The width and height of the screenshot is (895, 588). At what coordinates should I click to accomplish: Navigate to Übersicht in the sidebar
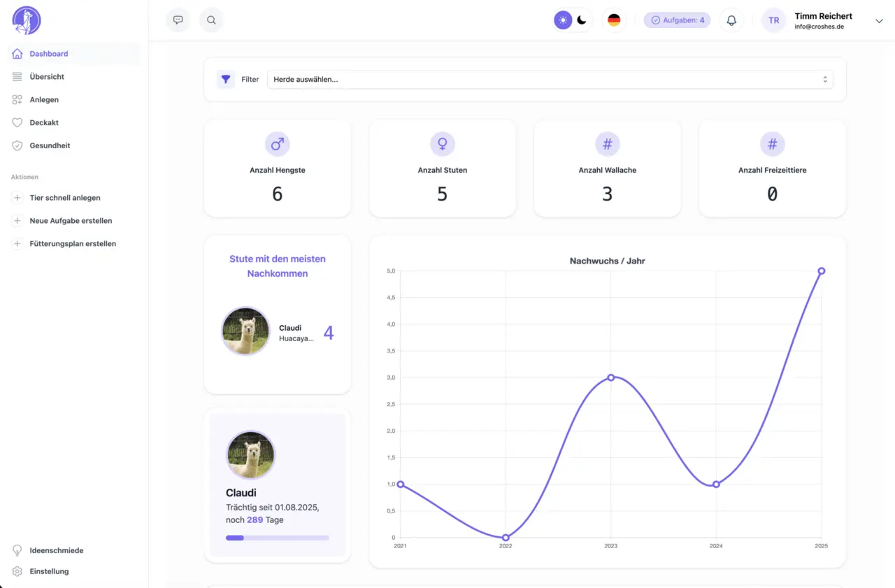[x=48, y=76]
